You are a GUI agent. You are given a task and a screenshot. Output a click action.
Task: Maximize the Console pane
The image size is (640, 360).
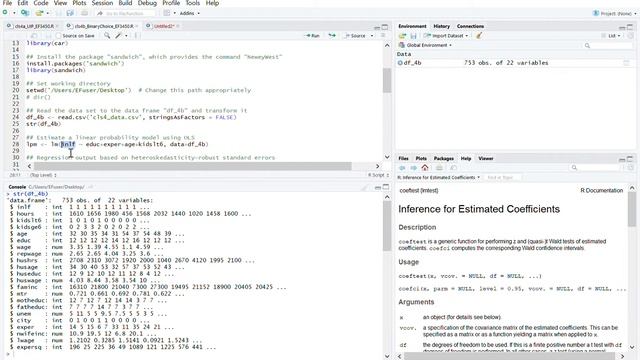385,187
